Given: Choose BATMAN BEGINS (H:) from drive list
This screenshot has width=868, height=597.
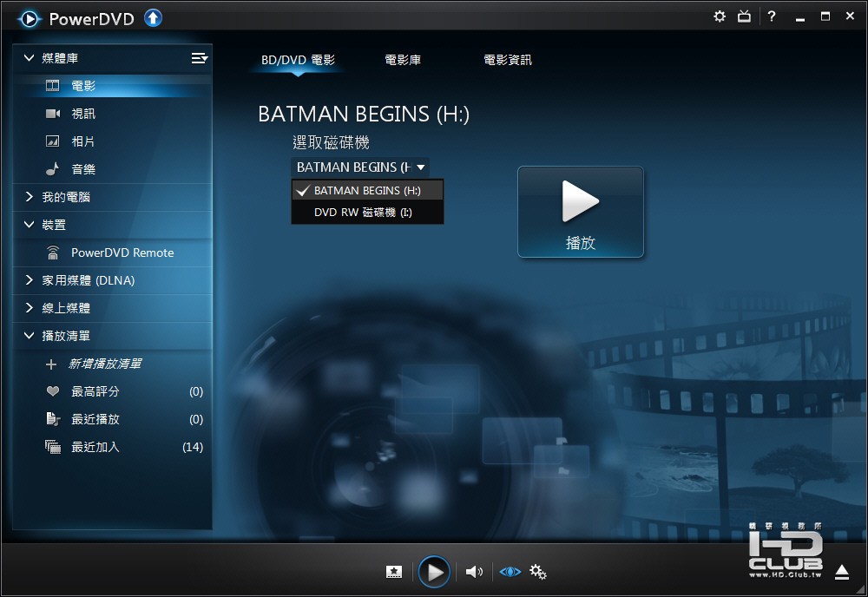Looking at the screenshot, I should [x=367, y=190].
